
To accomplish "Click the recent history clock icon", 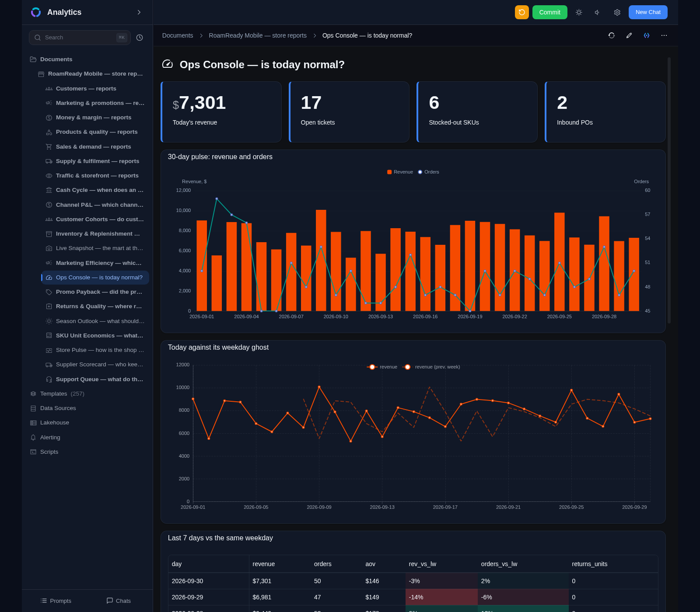I will 140,38.
